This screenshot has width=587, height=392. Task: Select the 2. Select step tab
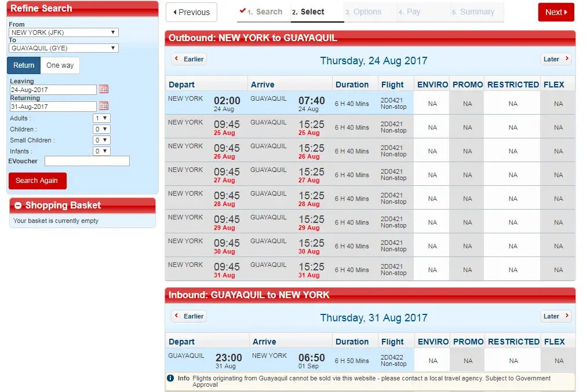(308, 12)
